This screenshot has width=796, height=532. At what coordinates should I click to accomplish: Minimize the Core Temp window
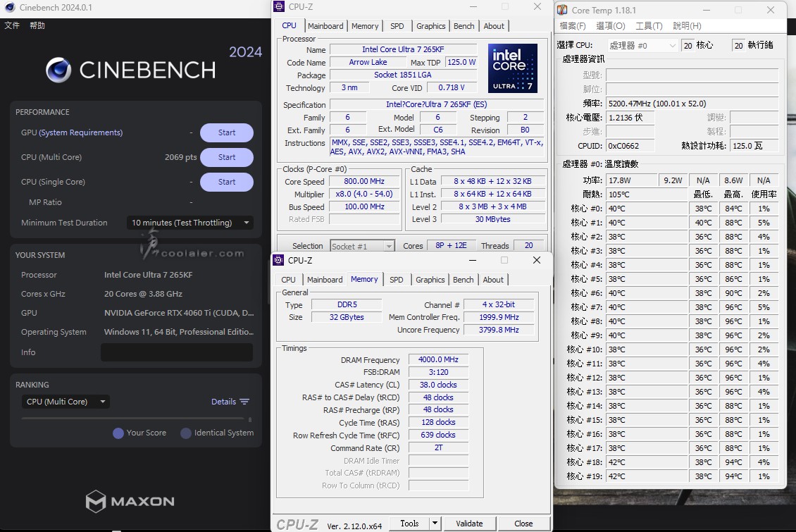coord(706,10)
